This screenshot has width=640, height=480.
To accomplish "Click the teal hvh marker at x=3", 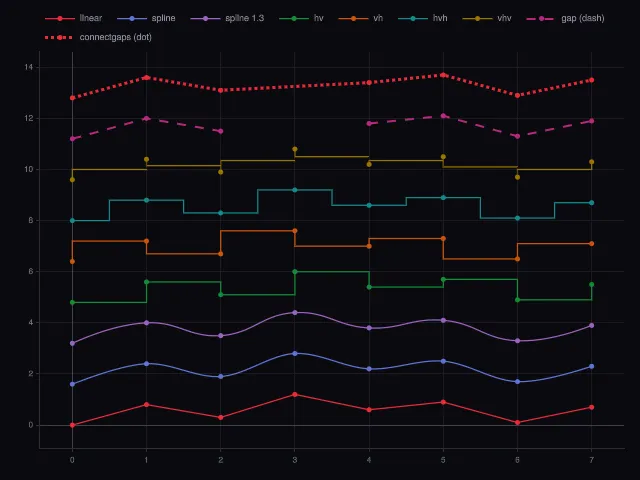I will pos(295,190).
